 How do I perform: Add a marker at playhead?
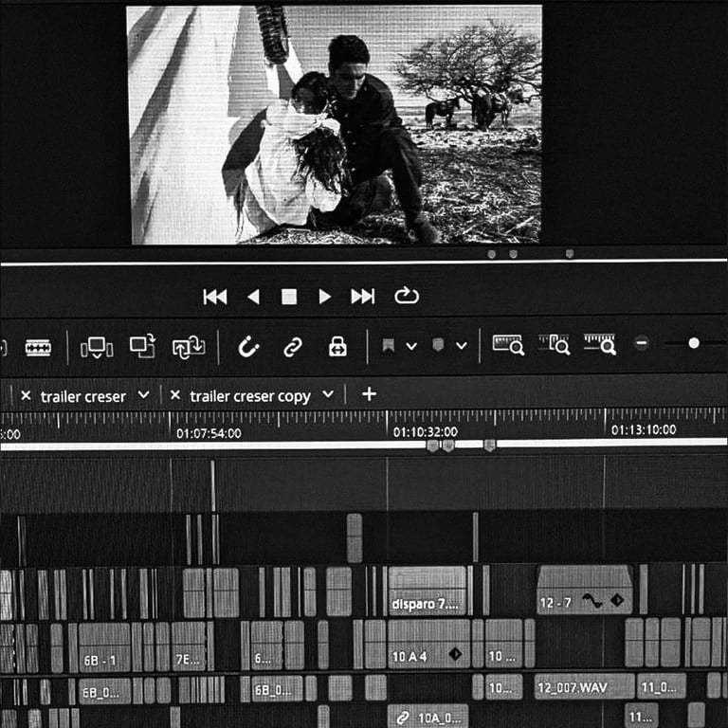click(438, 345)
